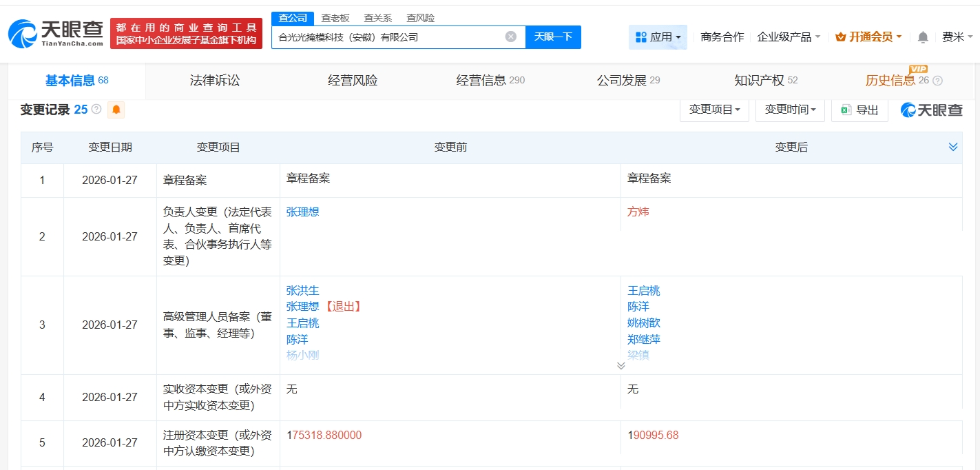Click help icon next to 变更记录 count
The height and width of the screenshot is (470, 980).
(96, 110)
